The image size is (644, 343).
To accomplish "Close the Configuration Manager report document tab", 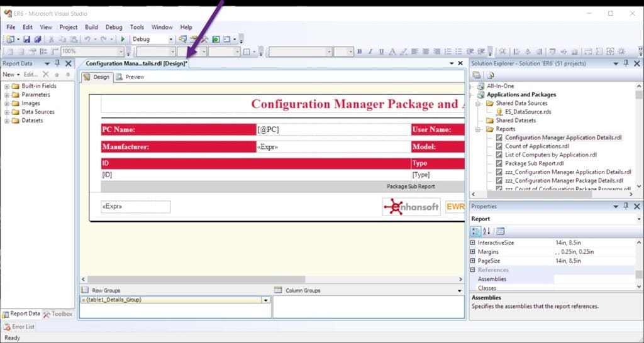I will tap(460, 63).
